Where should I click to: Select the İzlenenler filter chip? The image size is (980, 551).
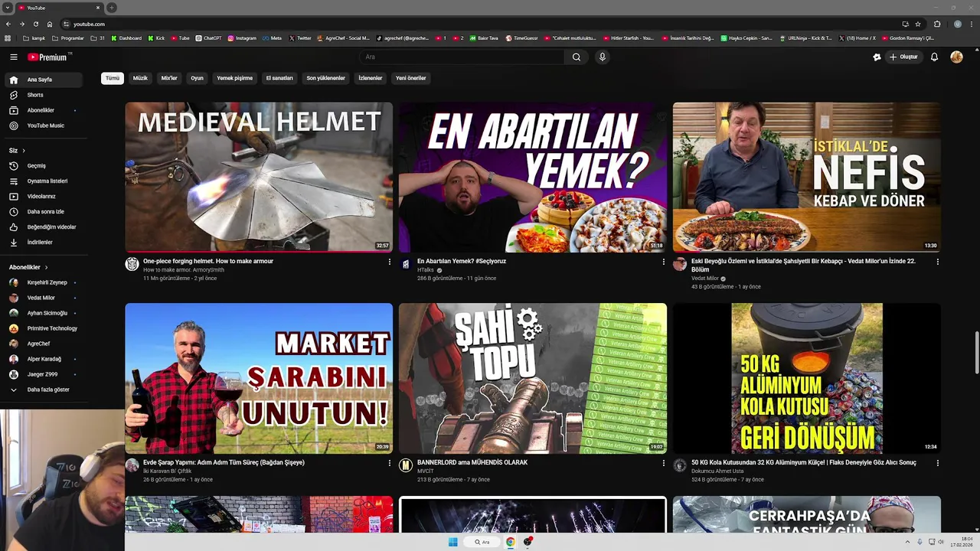pyautogui.click(x=371, y=78)
